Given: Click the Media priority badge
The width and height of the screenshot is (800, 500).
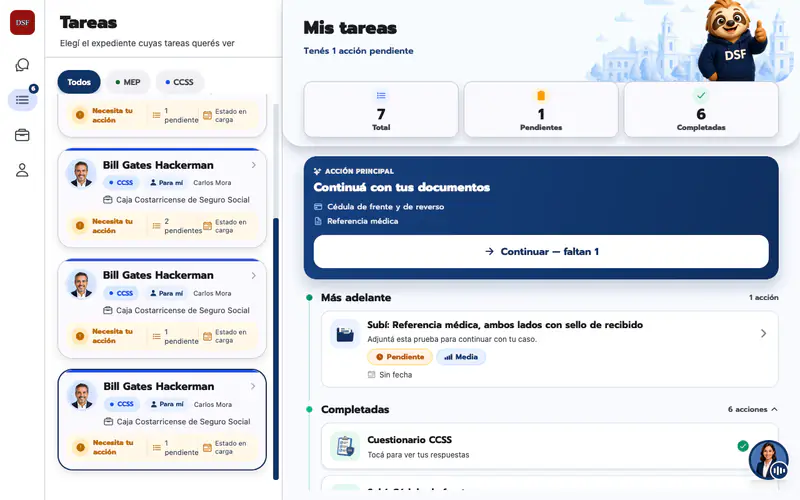Looking at the screenshot, I should tap(461, 357).
